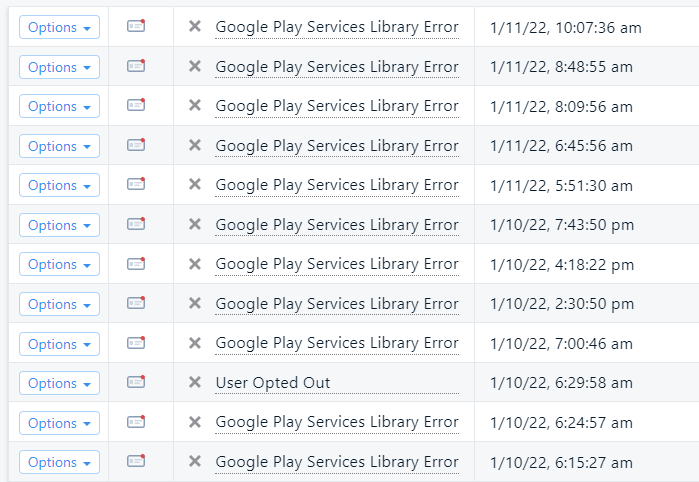
Task: Expand Options menu for 5:51:30 am row
Action: pyautogui.click(x=59, y=185)
